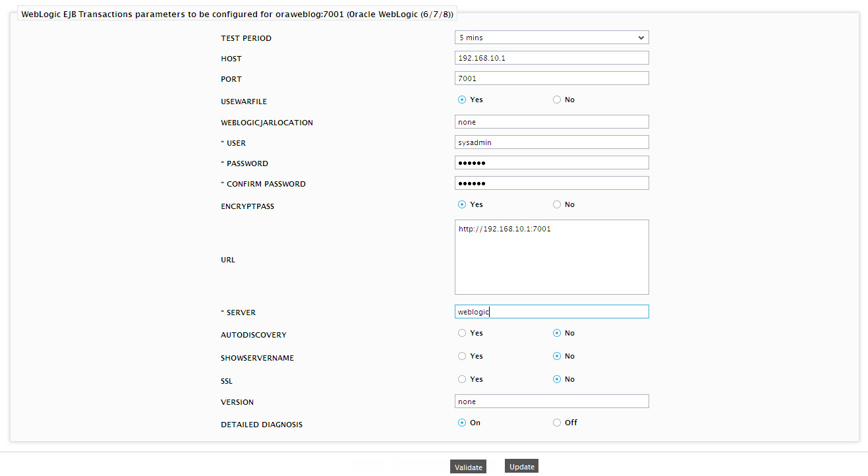The height and width of the screenshot is (476, 868).
Task: Click the CONFIRM PASSWORD field
Action: pyautogui.click(x=552, y=183)
